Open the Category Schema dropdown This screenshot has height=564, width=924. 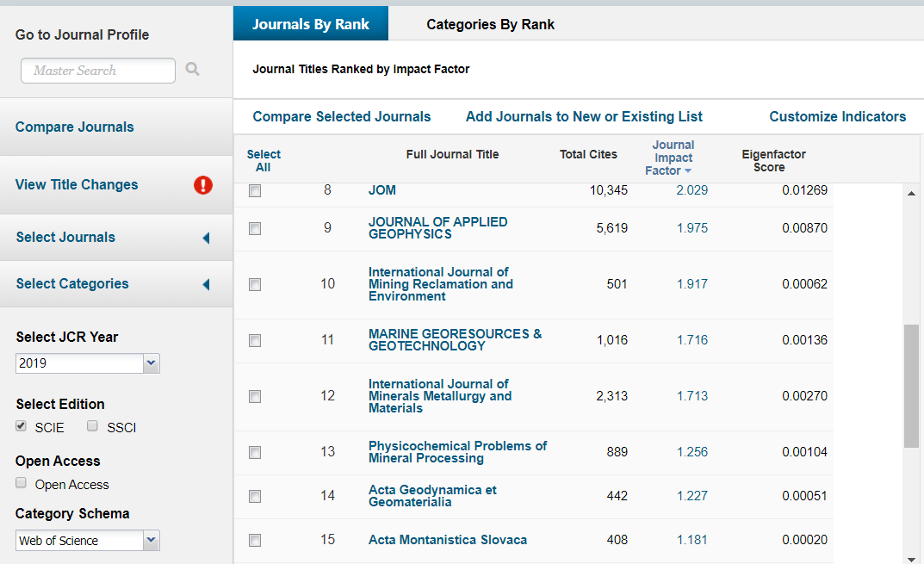(152, 541)
